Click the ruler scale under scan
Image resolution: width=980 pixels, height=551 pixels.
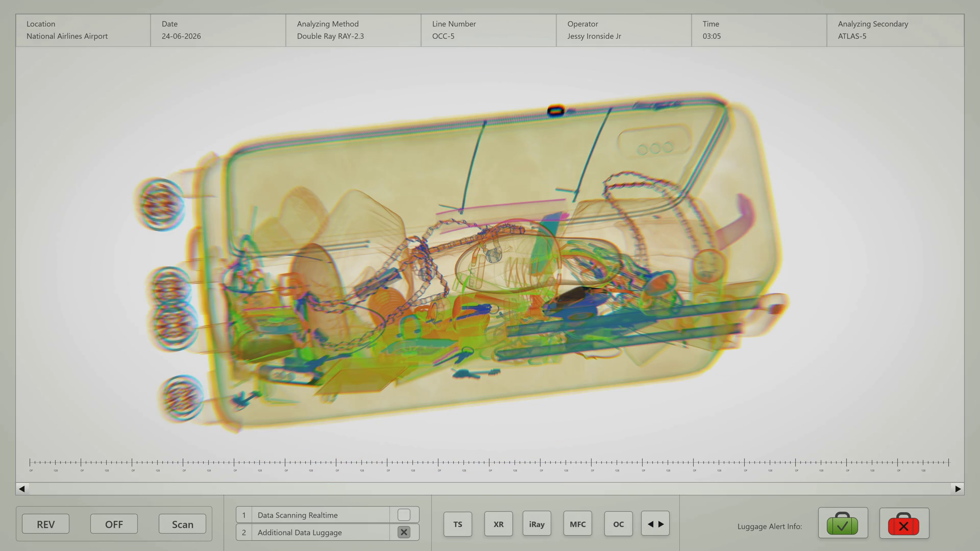(490, 463)
